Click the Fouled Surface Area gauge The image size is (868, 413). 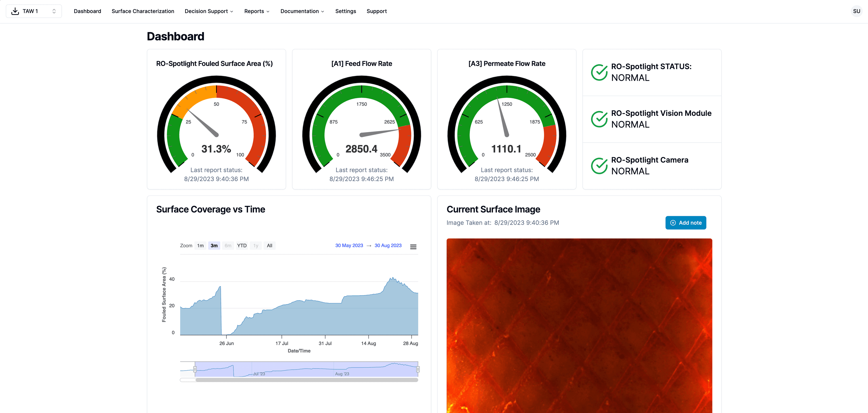click(x=216, y=125)
